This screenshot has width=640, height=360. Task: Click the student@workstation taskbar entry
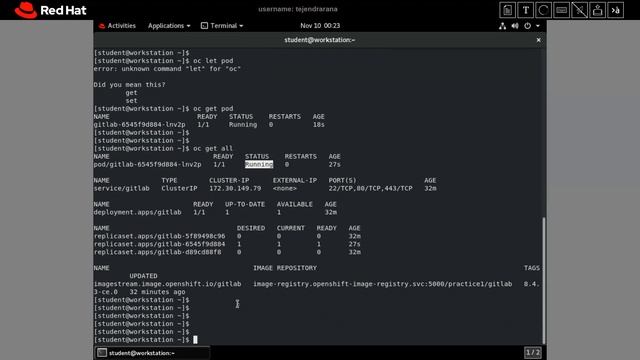pyautogui.click(x=153, y=353)
